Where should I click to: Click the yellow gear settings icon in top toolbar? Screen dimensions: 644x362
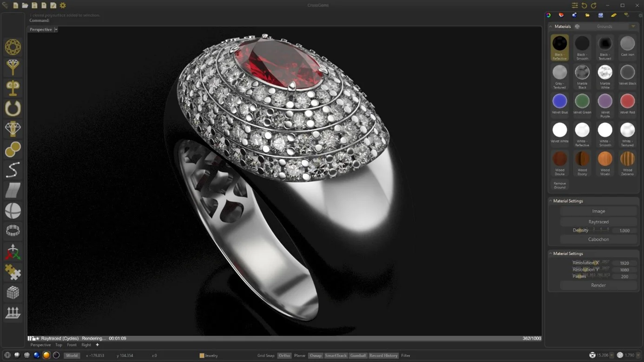point(63,6)
